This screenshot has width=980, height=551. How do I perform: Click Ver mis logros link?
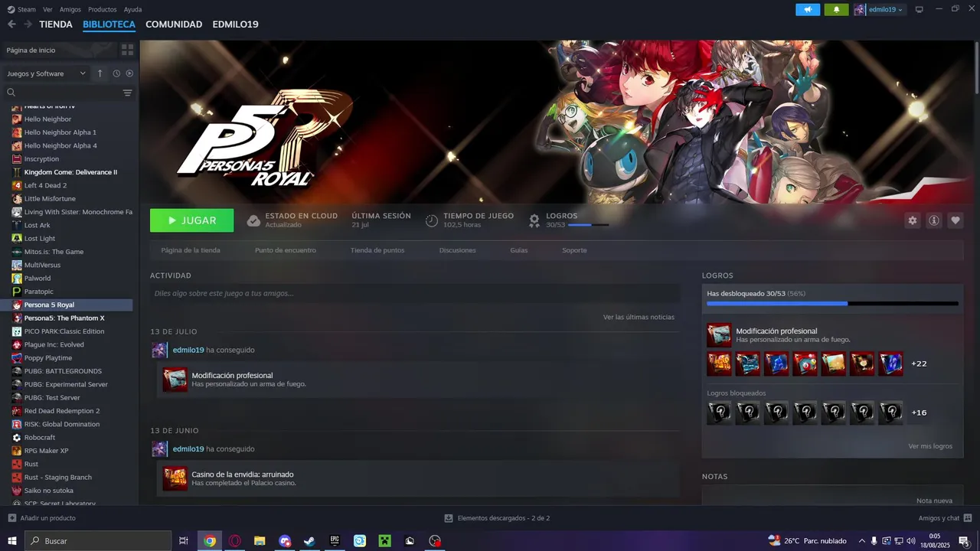click(930, 446)
